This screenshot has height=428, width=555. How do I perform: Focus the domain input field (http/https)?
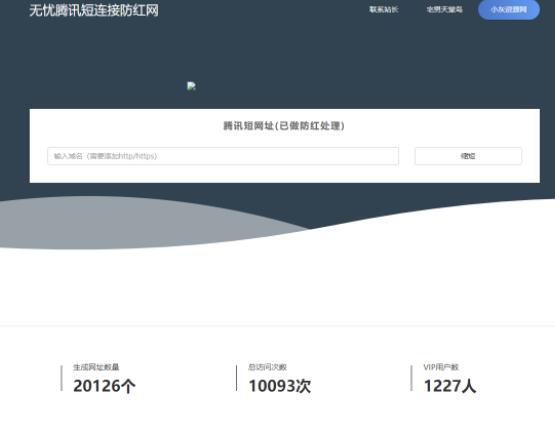(x=223, y=156)
